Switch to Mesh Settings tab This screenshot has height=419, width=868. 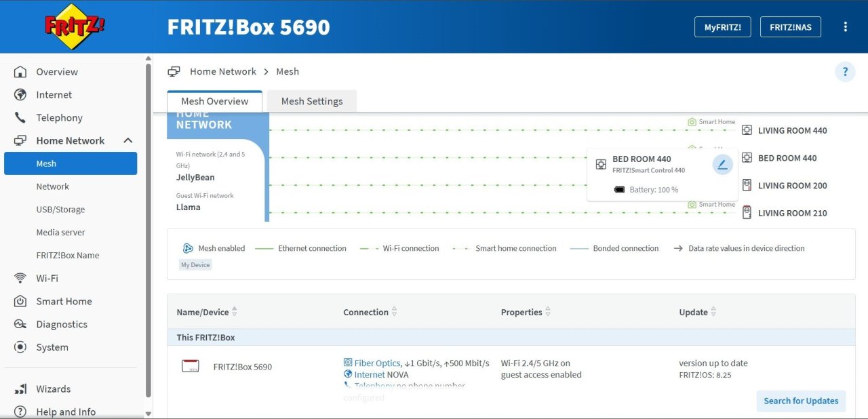coord(312,101)
